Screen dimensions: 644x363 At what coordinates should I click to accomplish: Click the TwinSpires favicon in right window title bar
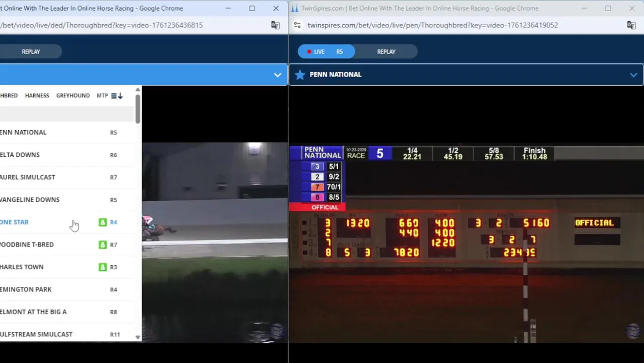click(295, 8)
